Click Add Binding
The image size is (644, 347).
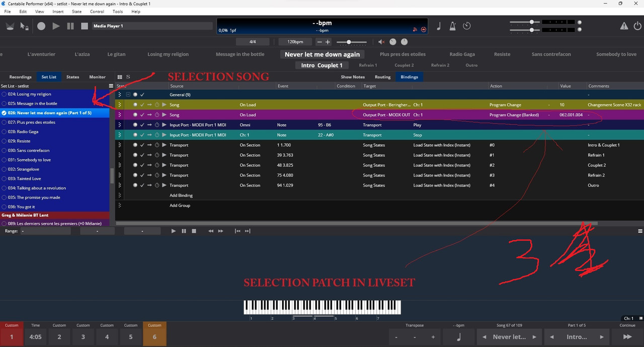pyautogui.click(x=181, y=195)
